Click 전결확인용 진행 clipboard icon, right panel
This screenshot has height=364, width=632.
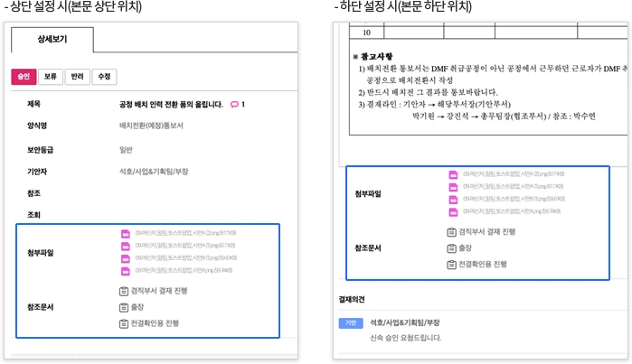coord(452,264)
